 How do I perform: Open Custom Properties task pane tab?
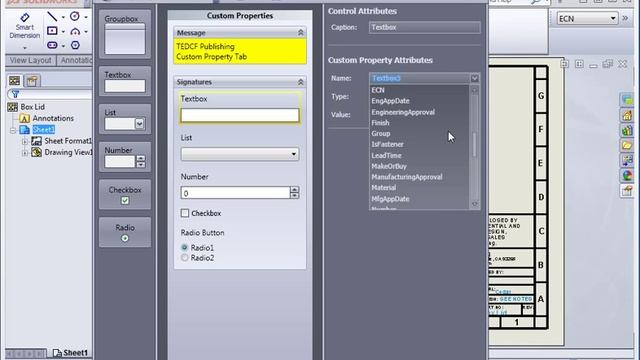point(627,191)
